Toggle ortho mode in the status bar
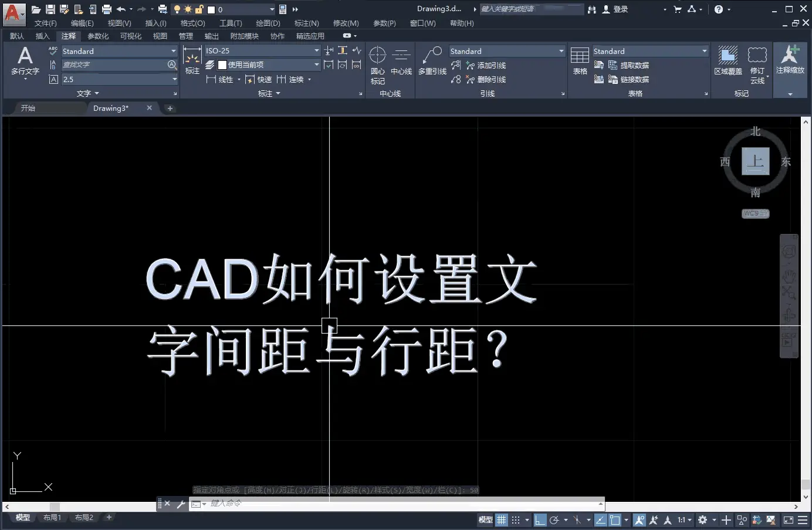The width and height of the screenshot is (812, 530). point(540,520)
